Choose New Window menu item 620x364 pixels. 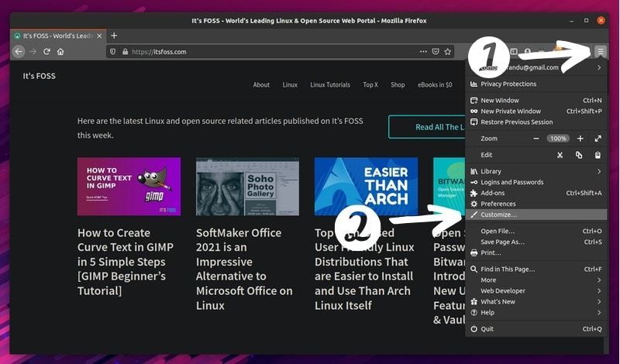[x=536, y=101]
